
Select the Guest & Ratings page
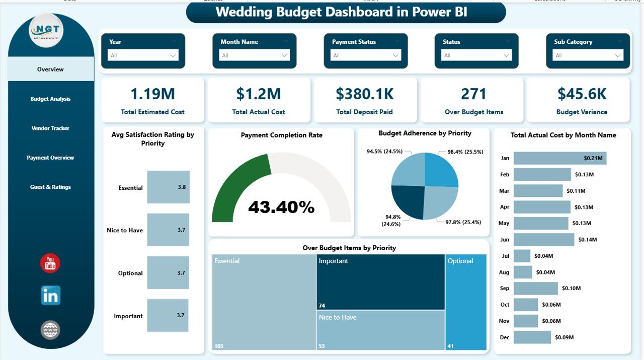pos(50,187)
